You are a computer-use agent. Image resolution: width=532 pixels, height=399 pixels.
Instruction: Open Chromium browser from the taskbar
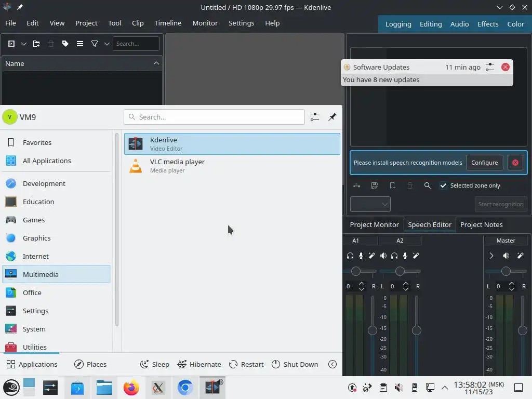coord(185,388)
